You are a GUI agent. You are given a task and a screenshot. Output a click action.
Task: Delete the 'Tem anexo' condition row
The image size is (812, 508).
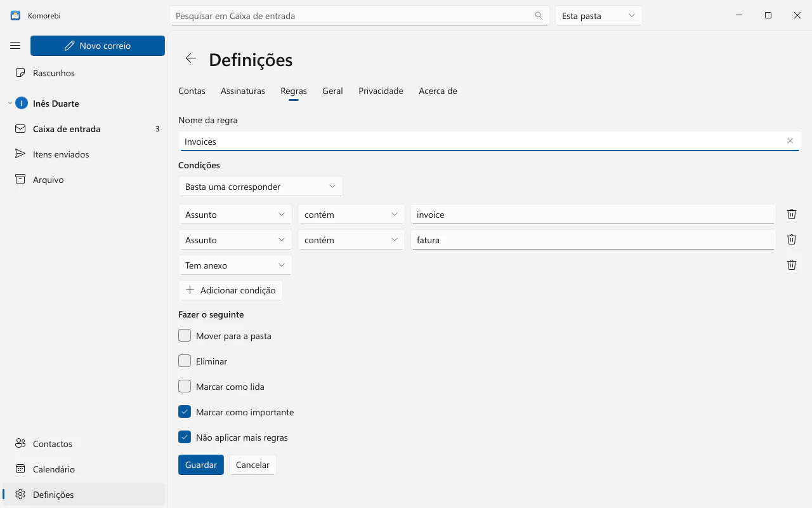(792, 265)
